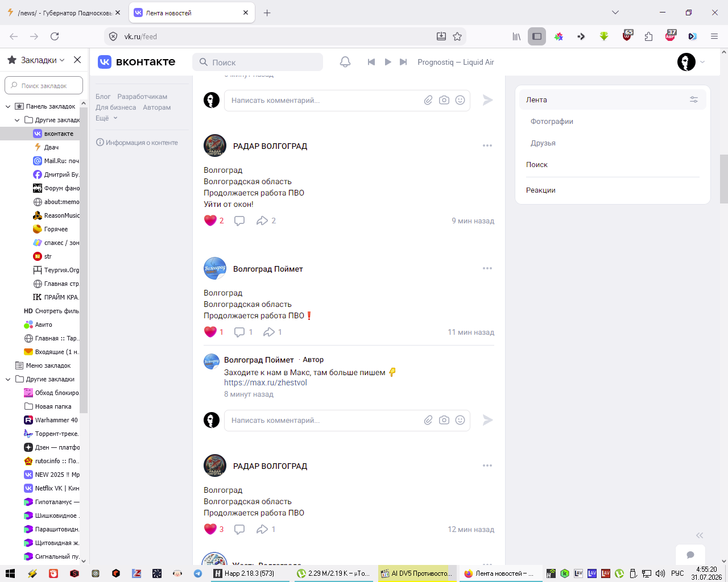Open the profile avatar account menu
Image resolution: width=728 pixels, height=582 pixels.
coord(691,62)
